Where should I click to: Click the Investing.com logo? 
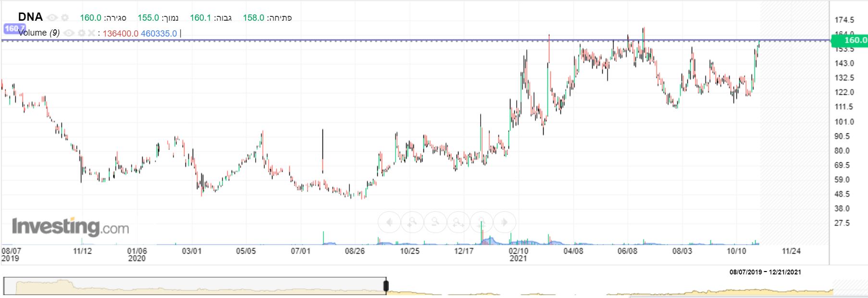click(x=70, y=227)
